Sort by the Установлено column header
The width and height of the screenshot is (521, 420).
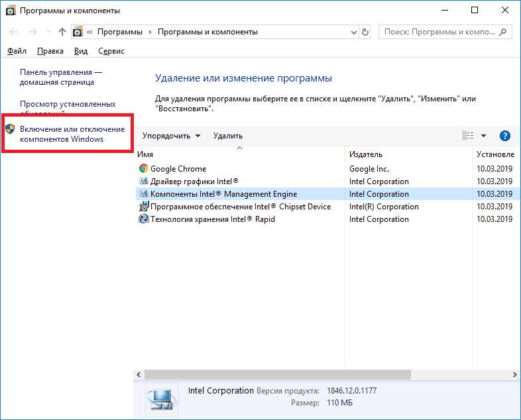[x=495, y=154]
